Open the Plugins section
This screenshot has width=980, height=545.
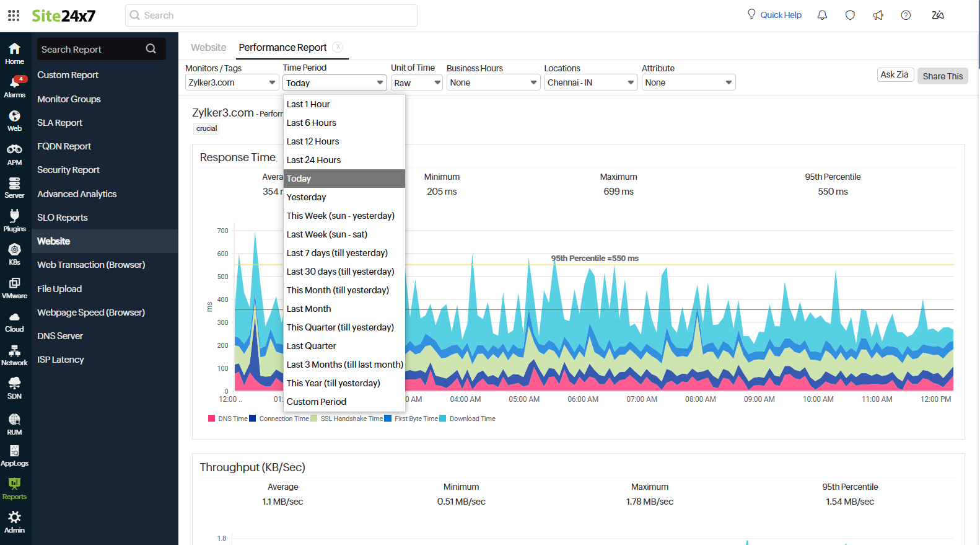click(x=15, y=221)
